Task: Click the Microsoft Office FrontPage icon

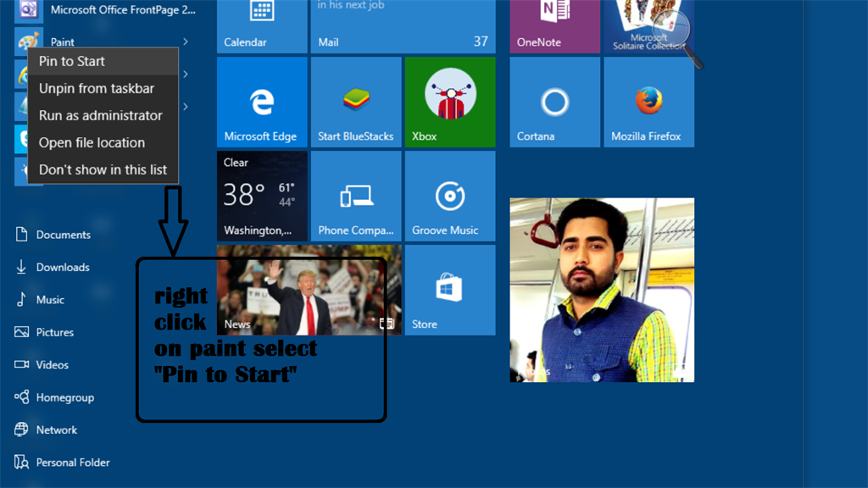Action: 28,9
